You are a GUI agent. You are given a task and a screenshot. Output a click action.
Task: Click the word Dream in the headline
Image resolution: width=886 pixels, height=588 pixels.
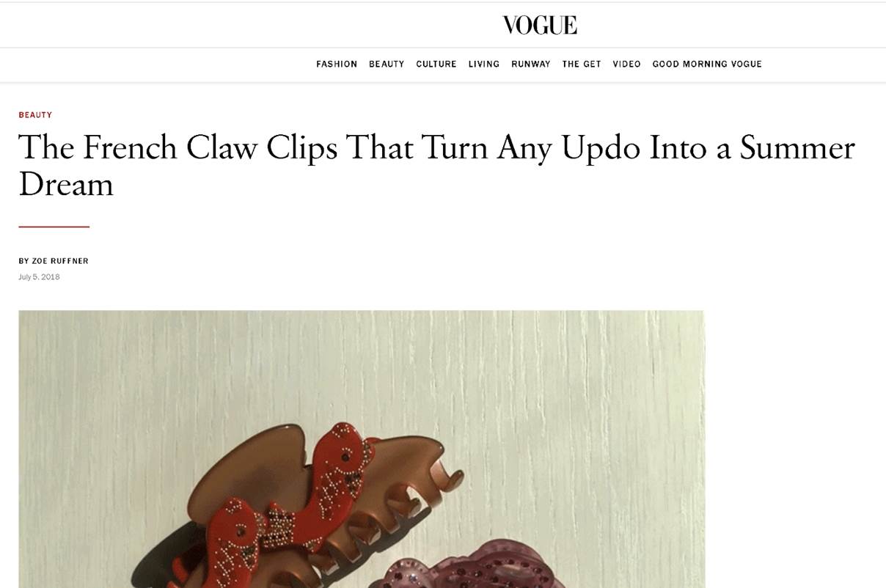pyautogui.click(x=66, y=185)
